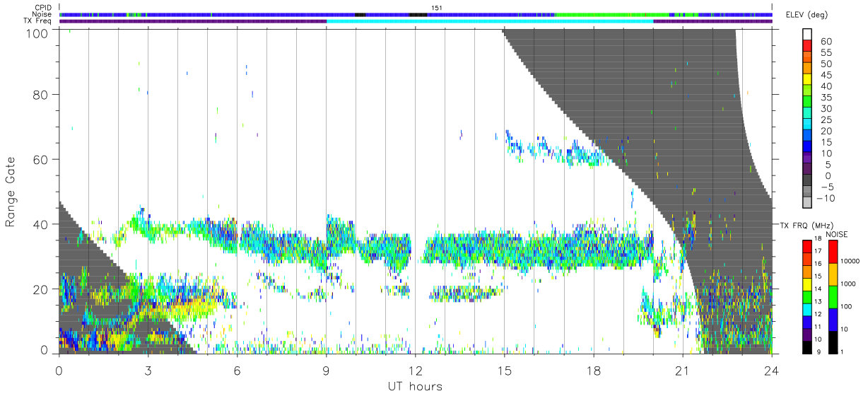
Task: Click tick label '9' on UT hours axis
Action: coord(326,371)
